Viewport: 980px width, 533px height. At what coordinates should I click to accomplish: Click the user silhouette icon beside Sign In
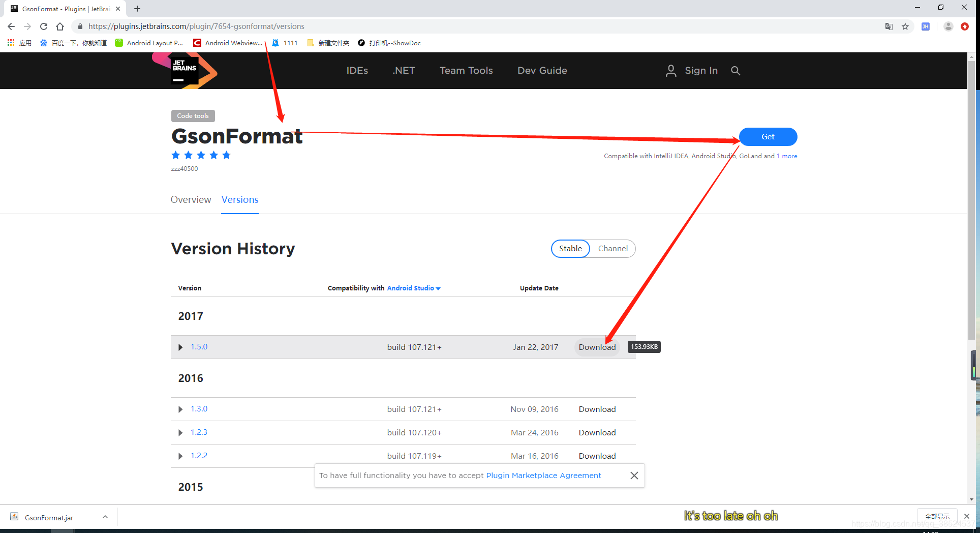[x=671, y=71]
